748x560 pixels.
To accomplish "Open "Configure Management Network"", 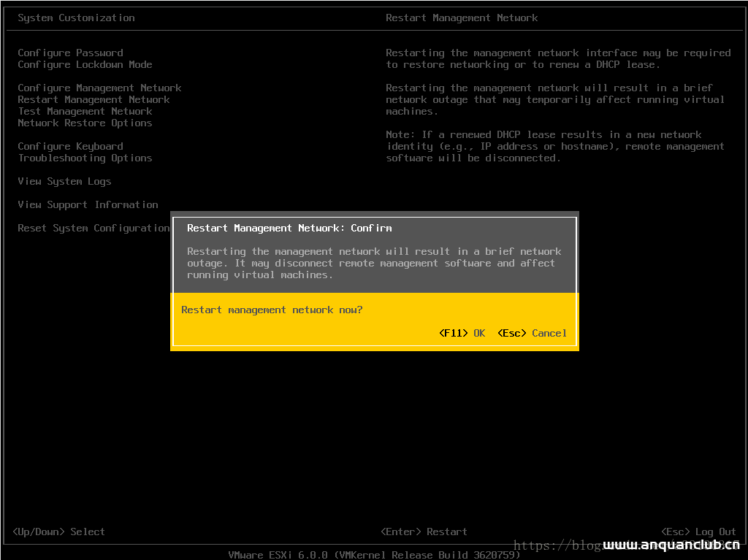I will (x=99, y=88).
